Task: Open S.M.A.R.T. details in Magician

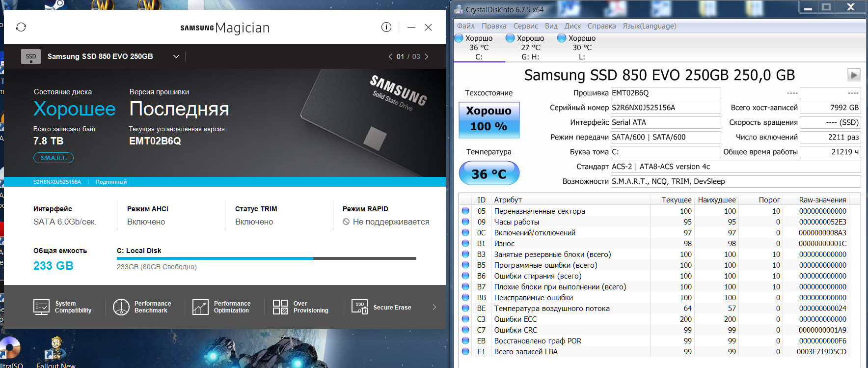Action: [x=54, y=158]
